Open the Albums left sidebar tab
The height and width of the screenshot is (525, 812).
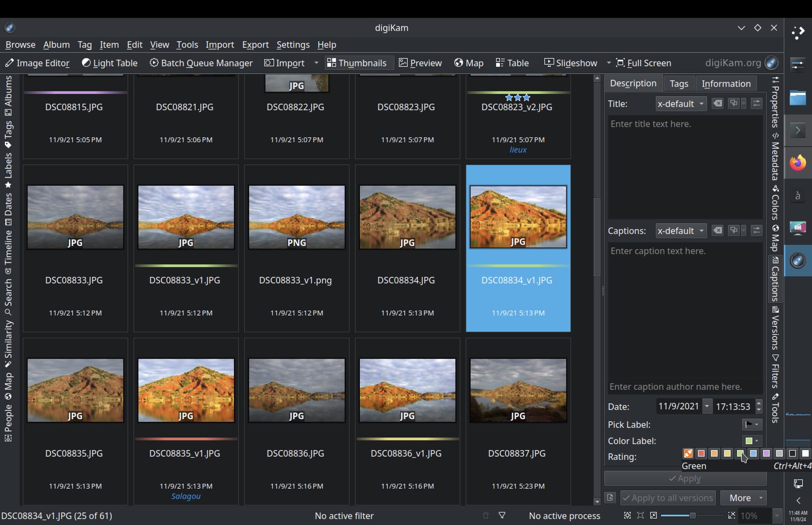coord(8,96)
